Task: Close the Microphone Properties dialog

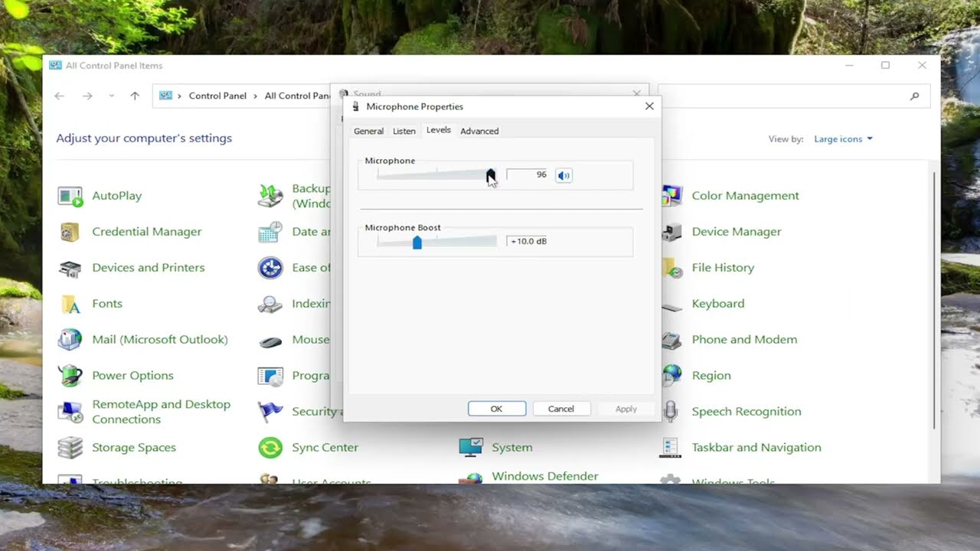Action: [649, 106]
